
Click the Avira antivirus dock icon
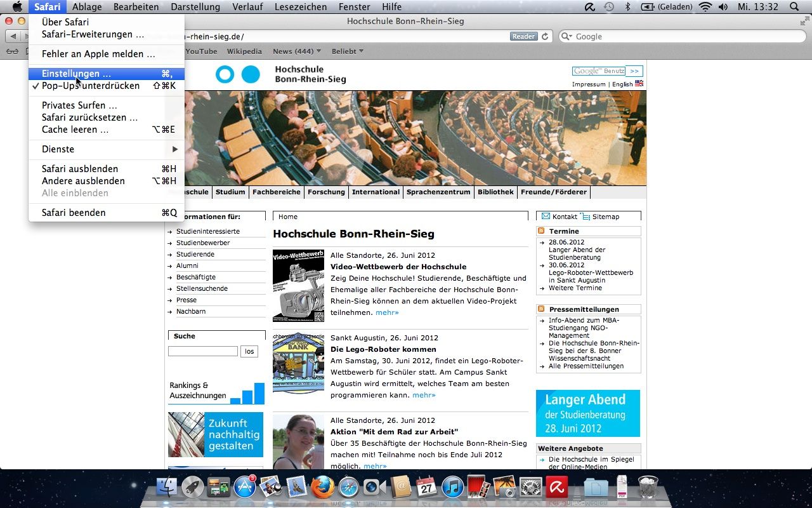tap(558, 488)
